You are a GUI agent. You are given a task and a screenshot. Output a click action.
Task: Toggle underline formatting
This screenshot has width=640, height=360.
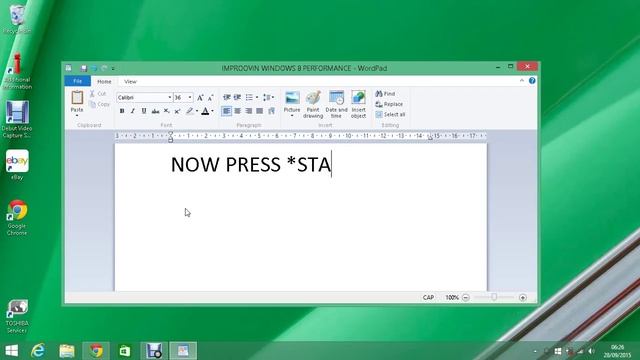pos(144,111)
